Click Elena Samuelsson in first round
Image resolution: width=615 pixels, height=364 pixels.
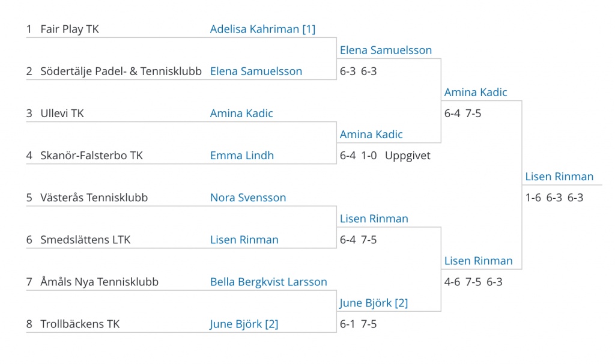(x=256, y=71)
